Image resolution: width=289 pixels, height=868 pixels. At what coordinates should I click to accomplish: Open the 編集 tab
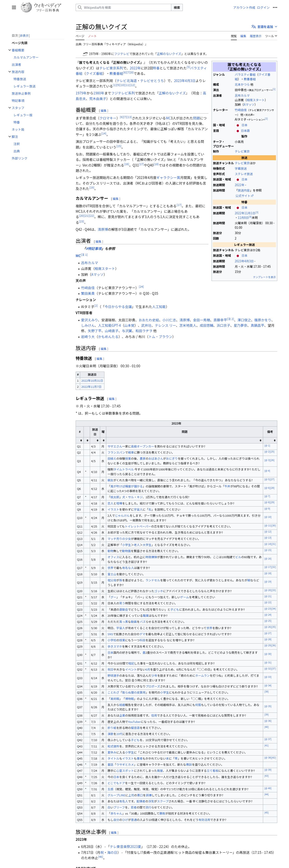pos(243,36)
